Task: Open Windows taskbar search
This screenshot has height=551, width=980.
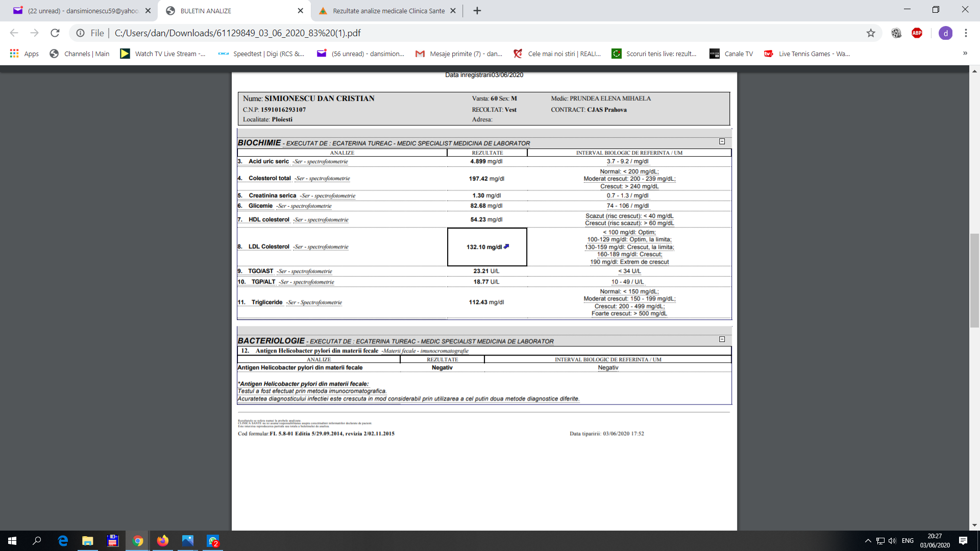Action: click(37, 541)
